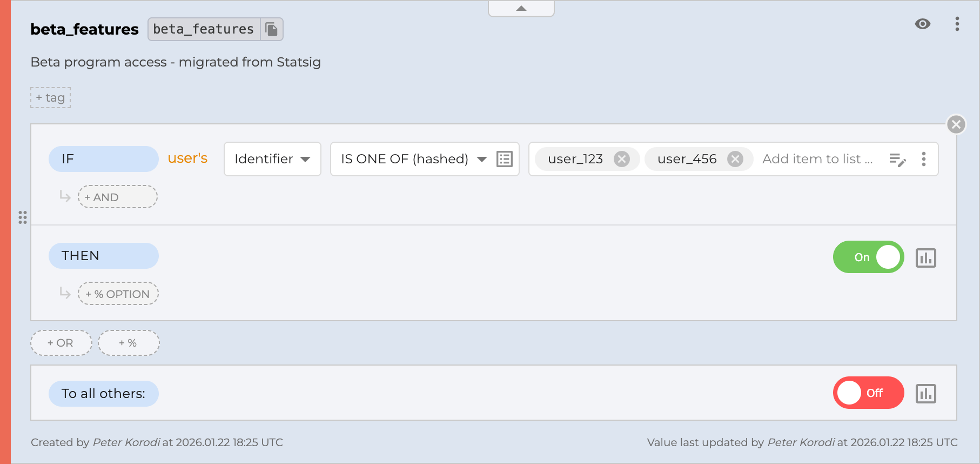
Task: View the statistics chart next to the On toggle
Action: (x=926, y=258)
